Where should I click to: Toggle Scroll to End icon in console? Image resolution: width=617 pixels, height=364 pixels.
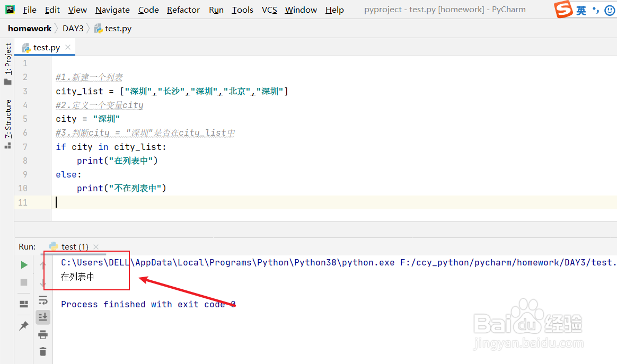(x=43, y=317)
